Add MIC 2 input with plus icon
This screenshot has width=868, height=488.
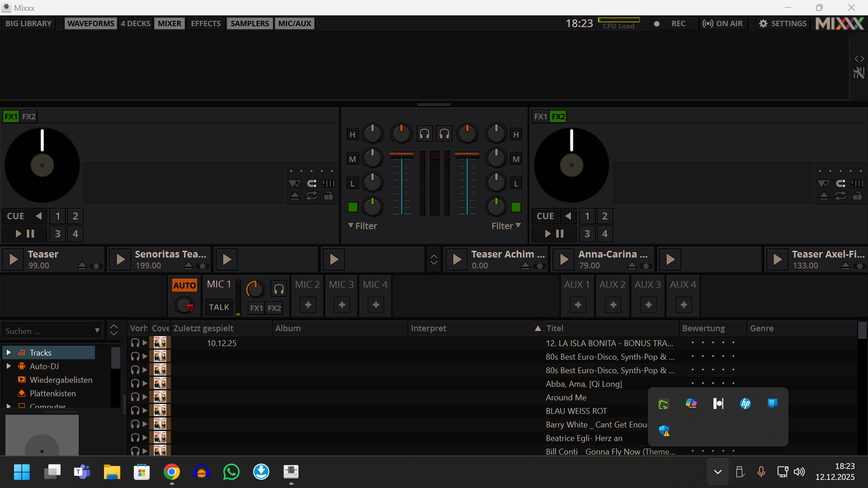click(308, 305)
